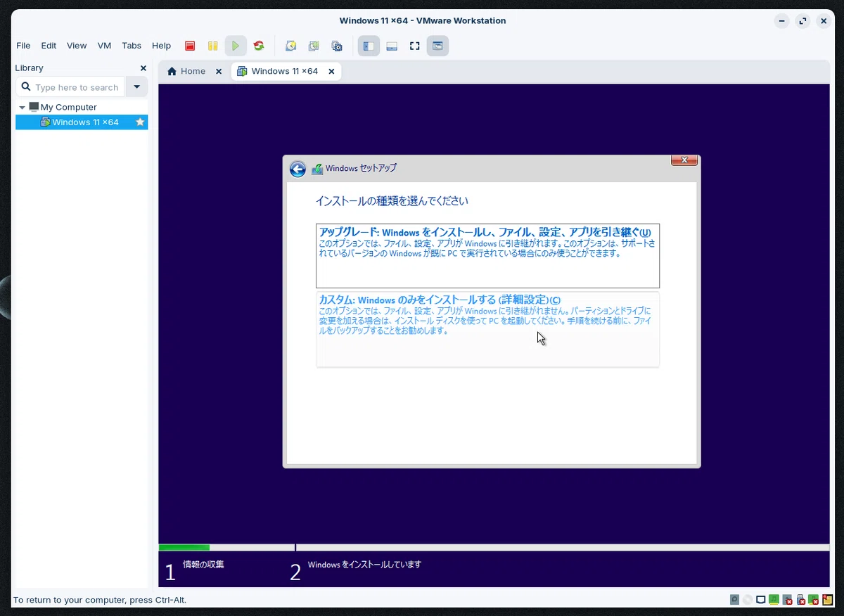Click the network adapter status bar icon
This screenshot has height=616, width=844.
(x=761, y=600)
